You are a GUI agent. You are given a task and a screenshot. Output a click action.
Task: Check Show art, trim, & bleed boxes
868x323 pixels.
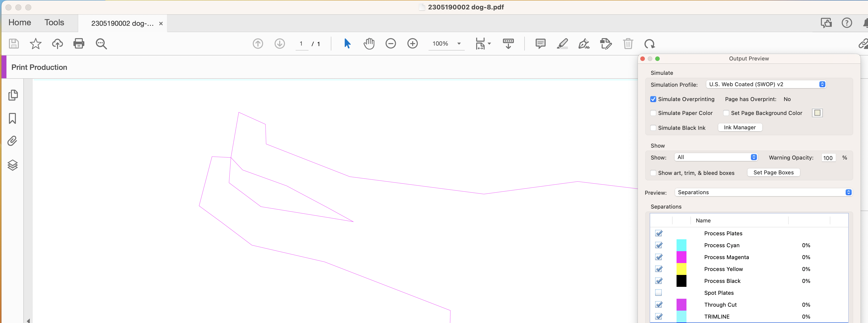653,173
